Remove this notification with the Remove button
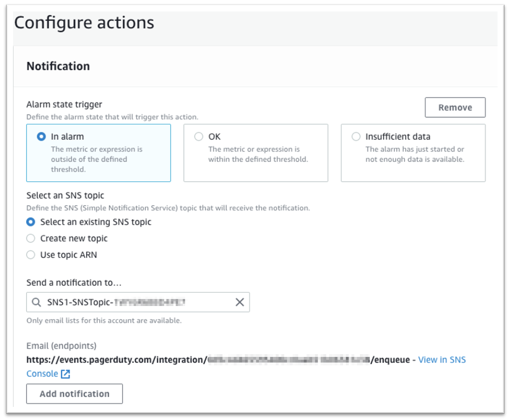509x420 pixels. tap(455, 107)
